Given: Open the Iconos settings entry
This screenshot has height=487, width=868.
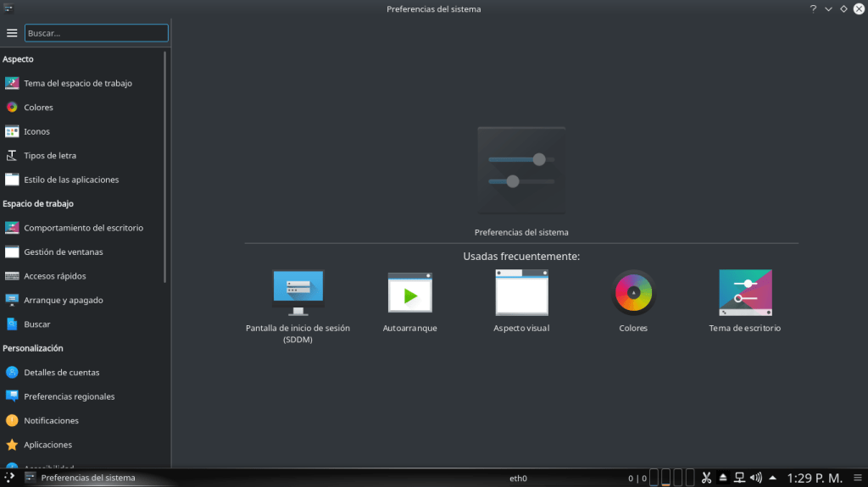Looking at the screenshot, I should click(x=36, y=131).
